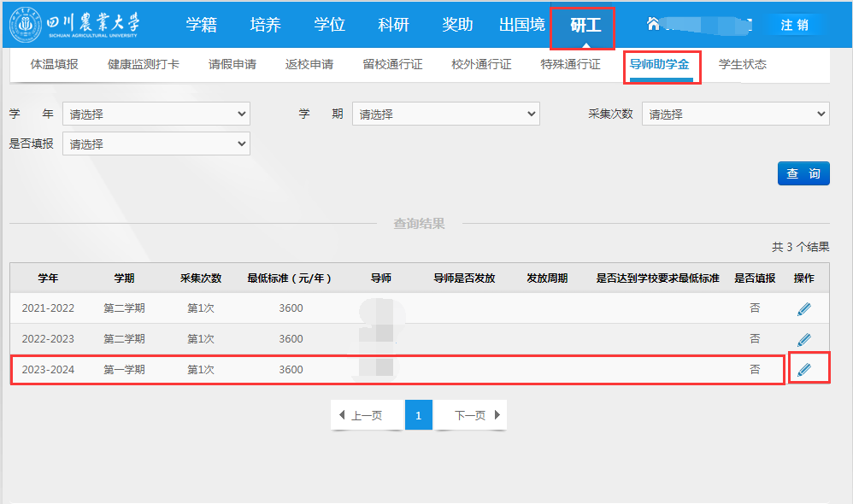Click the 查询 button
853x504 pixels.
pos(803,173)
